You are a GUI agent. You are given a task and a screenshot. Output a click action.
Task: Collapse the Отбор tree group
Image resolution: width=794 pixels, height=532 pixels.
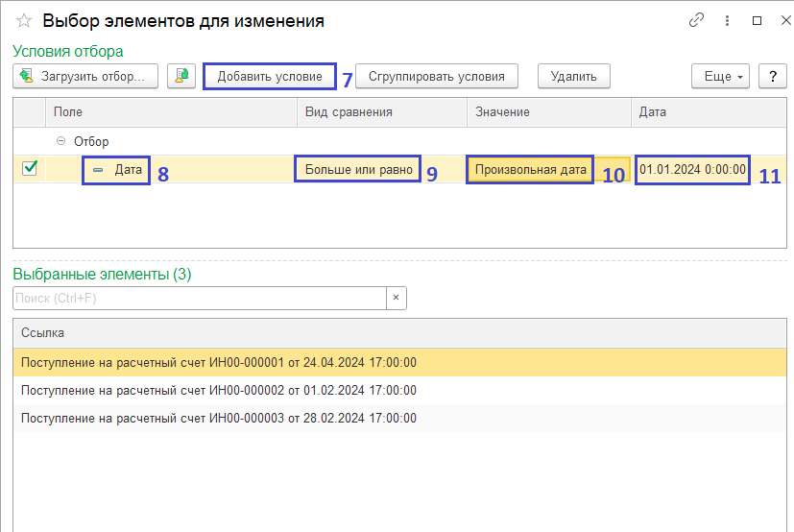61,140
